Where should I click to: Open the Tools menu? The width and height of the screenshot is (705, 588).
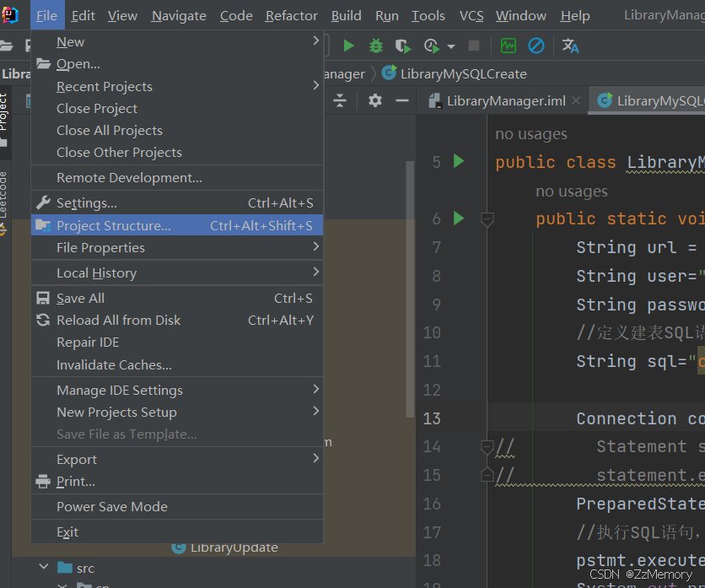[428, 16]
